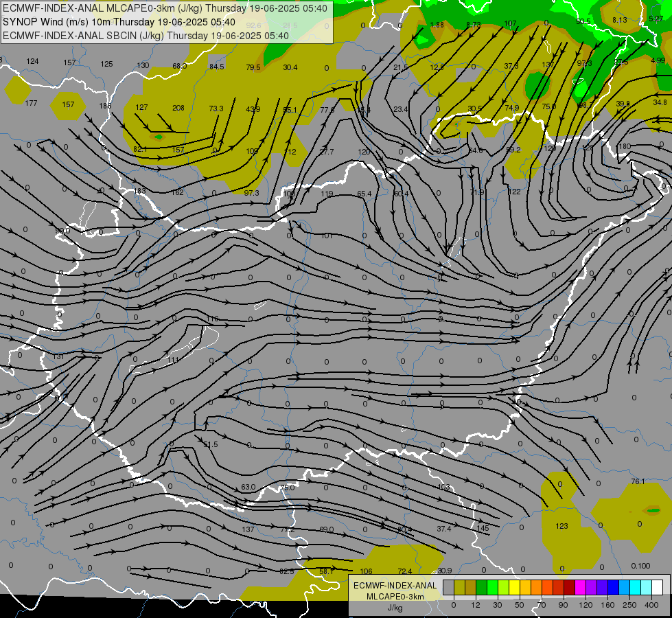Click the bright green legend swatch
This screenshot has width=672, height=618.
coord(492,587)
